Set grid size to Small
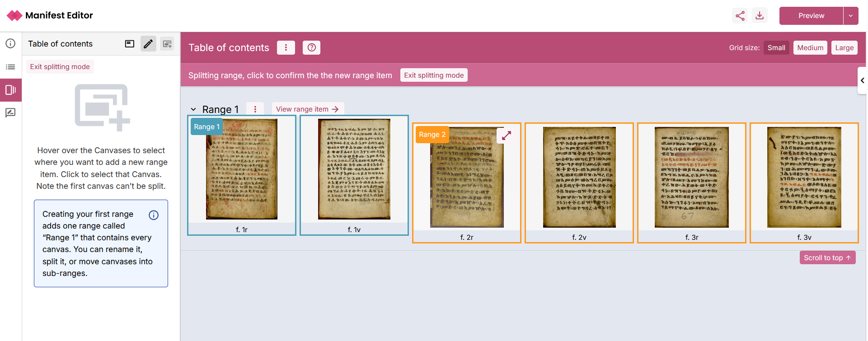Screen dimensions: 868x341 pos(776,48)
